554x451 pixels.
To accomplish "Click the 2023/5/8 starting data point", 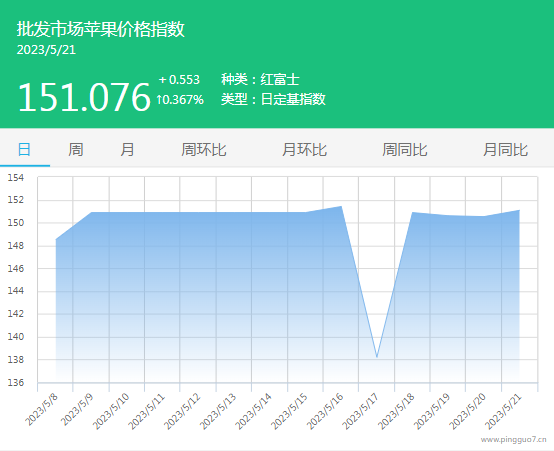I will pyautogui.click(x=56, y=239).
